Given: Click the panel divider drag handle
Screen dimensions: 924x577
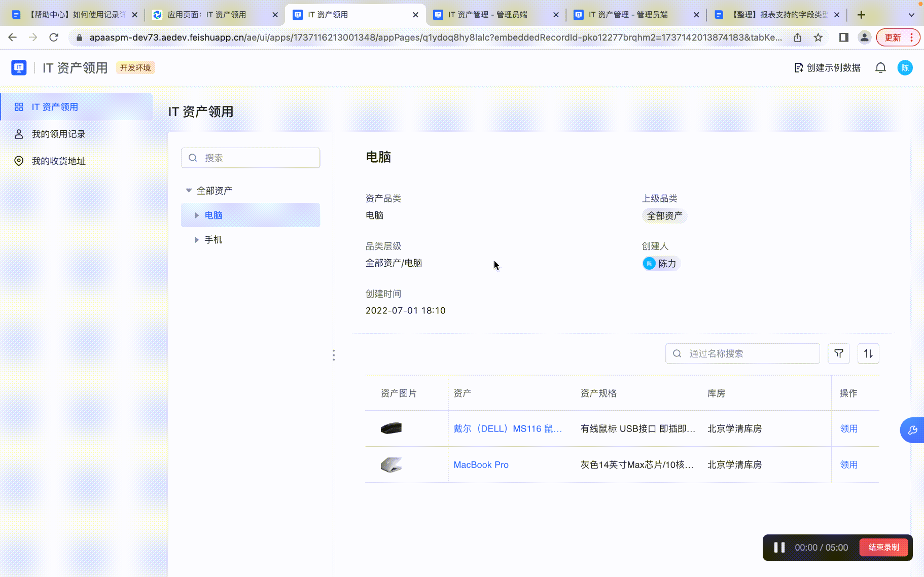Looking at the screenshot, I should coord(334,355).
